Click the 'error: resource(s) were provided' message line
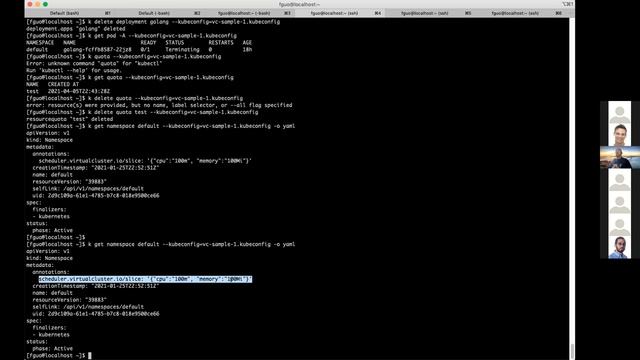Image resolution: width=640 pixels, height=360 pixels. coord(159,105)
